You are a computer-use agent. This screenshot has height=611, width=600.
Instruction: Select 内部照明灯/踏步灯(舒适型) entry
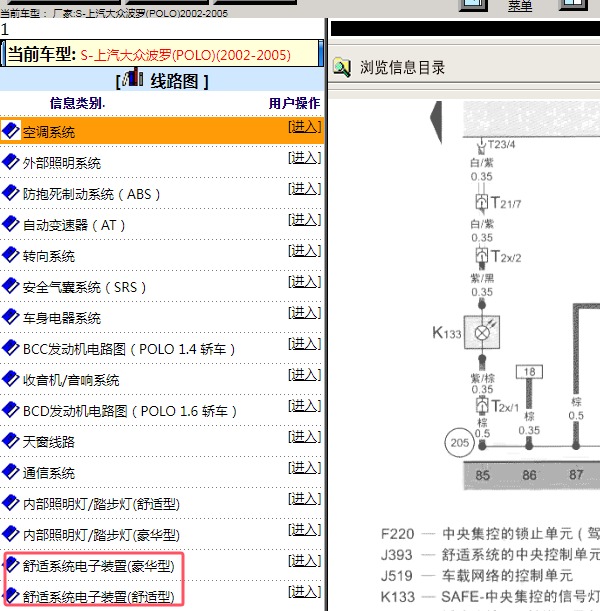pyautogui.click(x=101, y=504)
